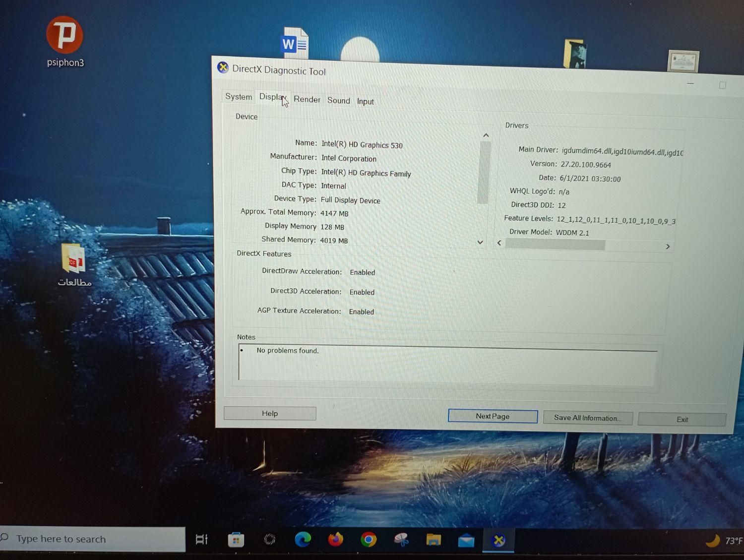Open the Mail app from taskbar
The width and height of the screenshot is (744, 560).
coord(466,540)
